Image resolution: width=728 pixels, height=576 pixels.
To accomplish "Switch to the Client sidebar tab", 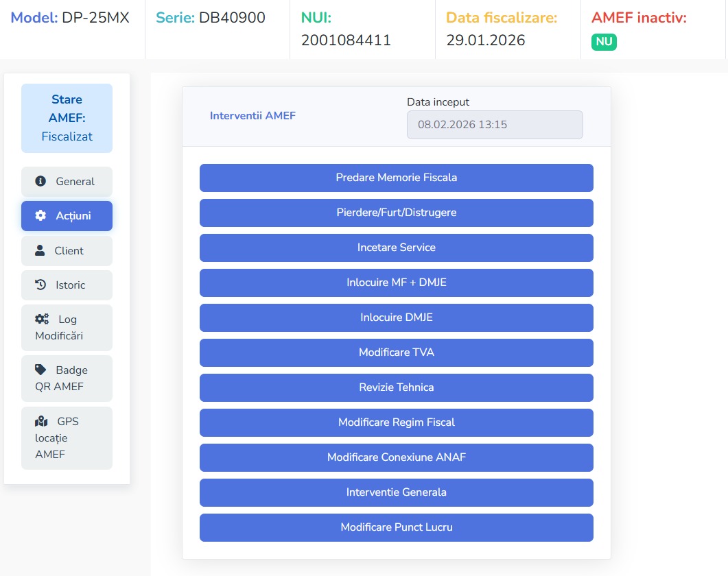I will tap(67, 250).
